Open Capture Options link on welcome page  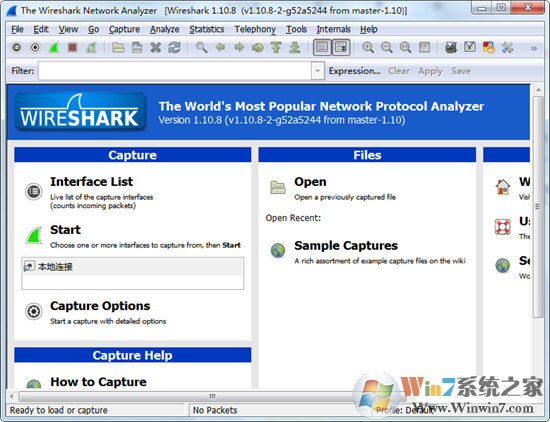100,306
